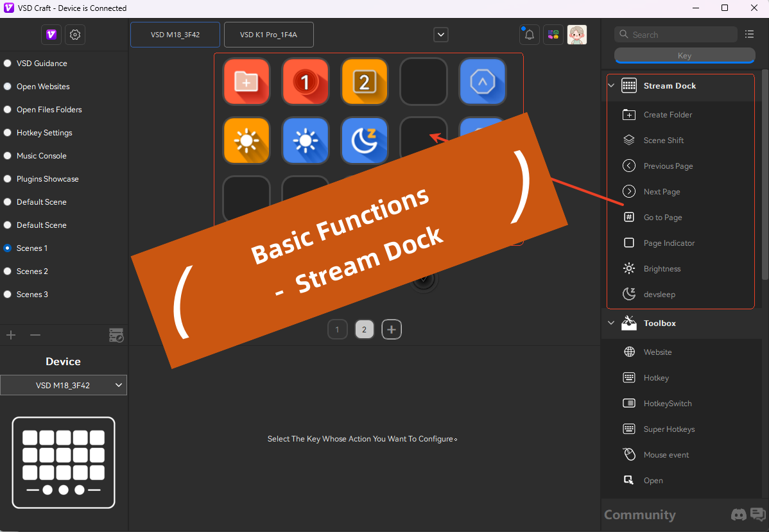Open the Discord icon in Community bar
The height and width of the screenshot is (532, 769).
(x=739, y=515)
